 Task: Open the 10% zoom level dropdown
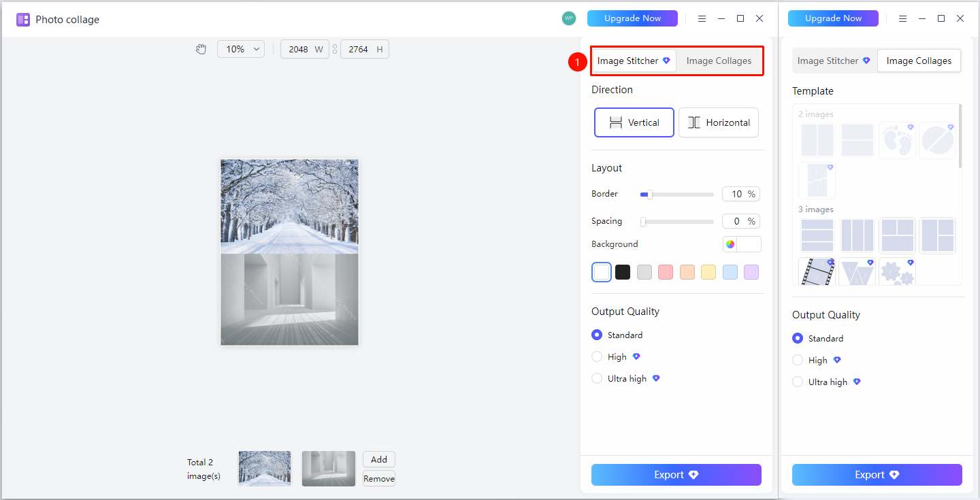coord(241,49)
